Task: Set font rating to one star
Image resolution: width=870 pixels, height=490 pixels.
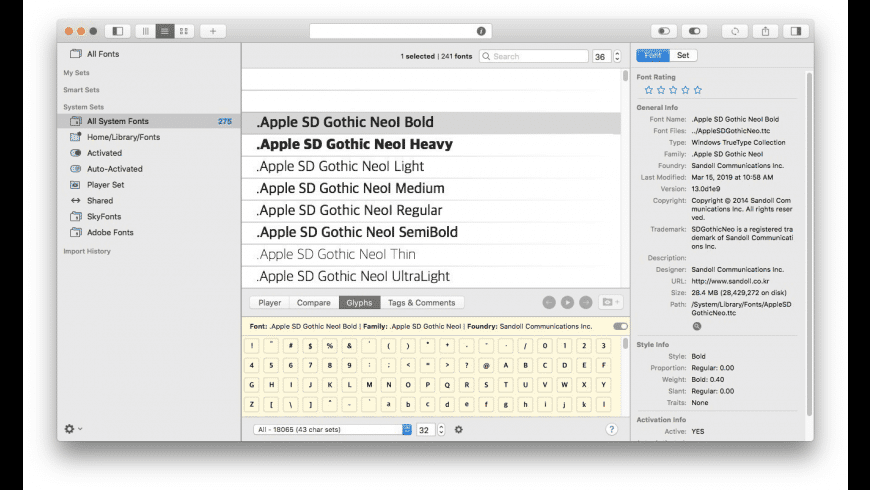Action: tap(649, 90)
